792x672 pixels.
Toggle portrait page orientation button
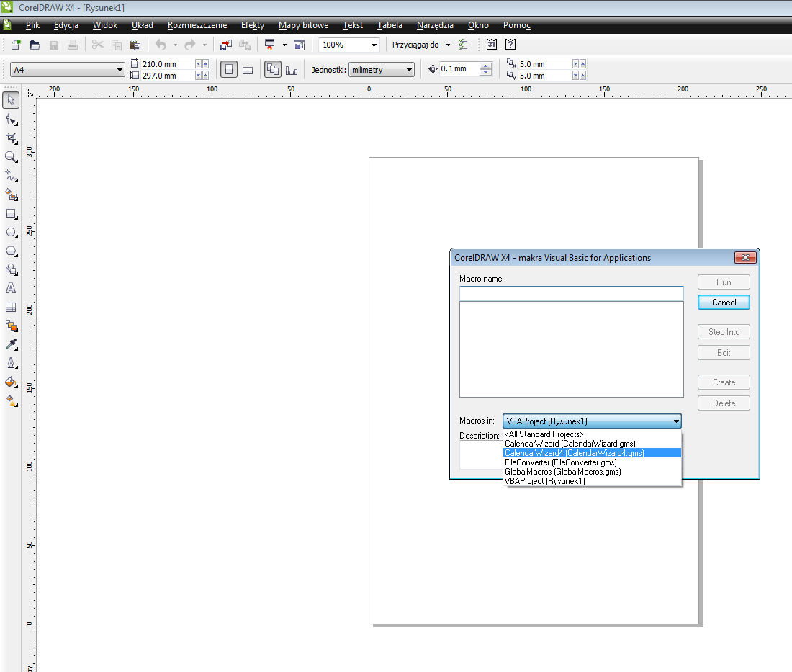click(228, 70)
